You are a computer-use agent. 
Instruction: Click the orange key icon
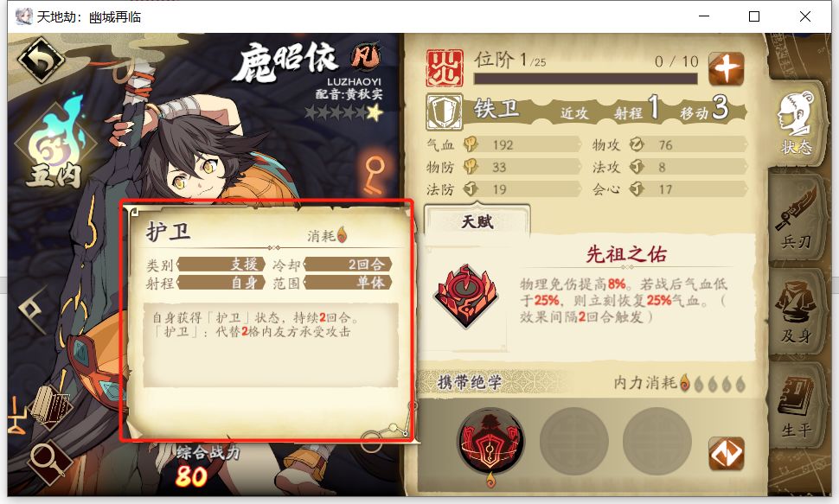click(x=374, y=175)
